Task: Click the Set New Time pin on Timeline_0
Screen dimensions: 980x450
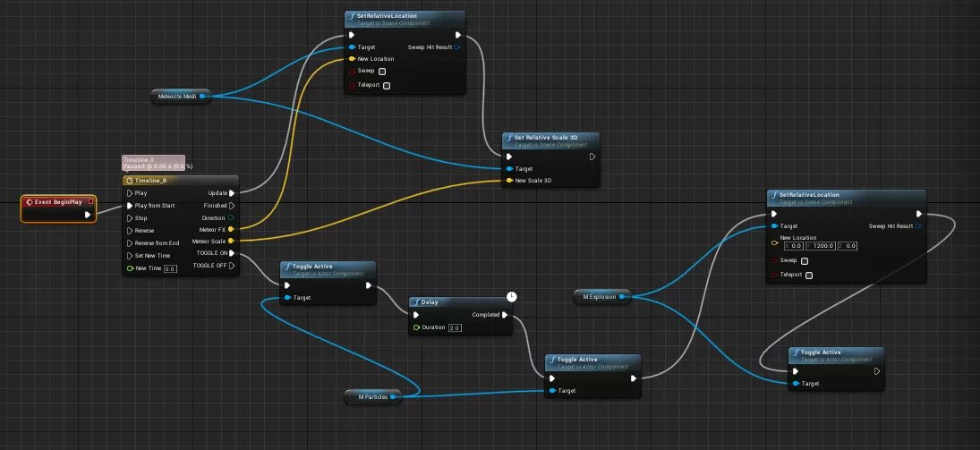Action: click(130, 256)
